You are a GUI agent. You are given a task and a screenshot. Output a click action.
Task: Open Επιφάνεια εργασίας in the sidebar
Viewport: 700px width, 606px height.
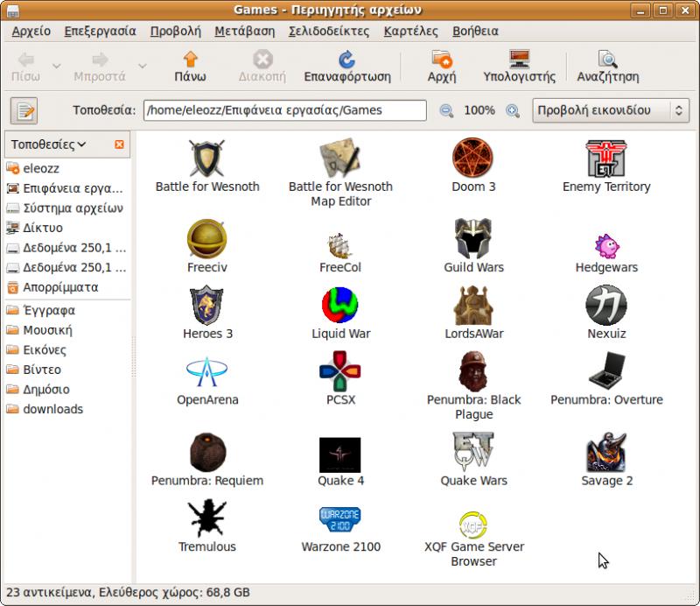(x=67, y=188)
